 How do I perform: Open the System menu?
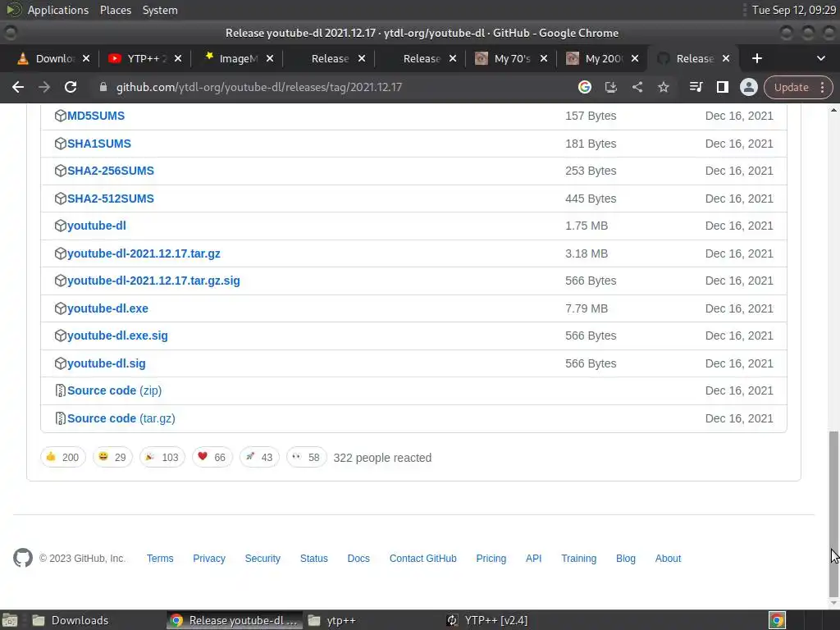pyautogui.click(x=160, y=10)
